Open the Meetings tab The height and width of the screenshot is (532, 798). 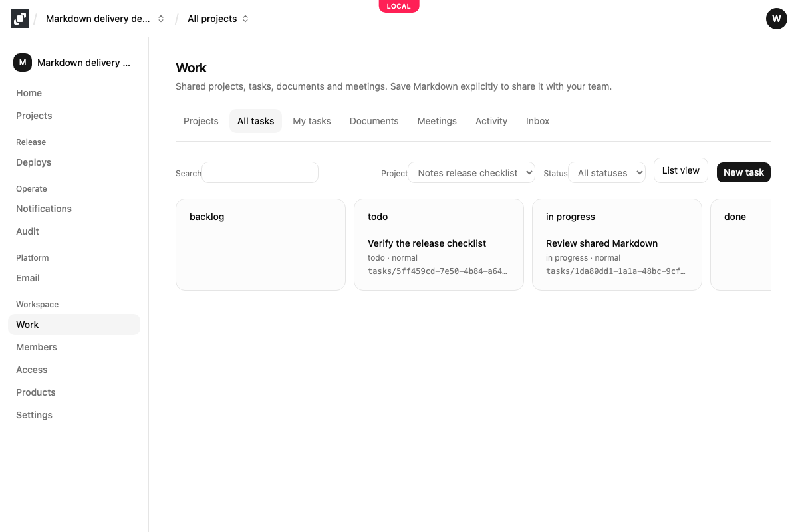tap(437, 121)
